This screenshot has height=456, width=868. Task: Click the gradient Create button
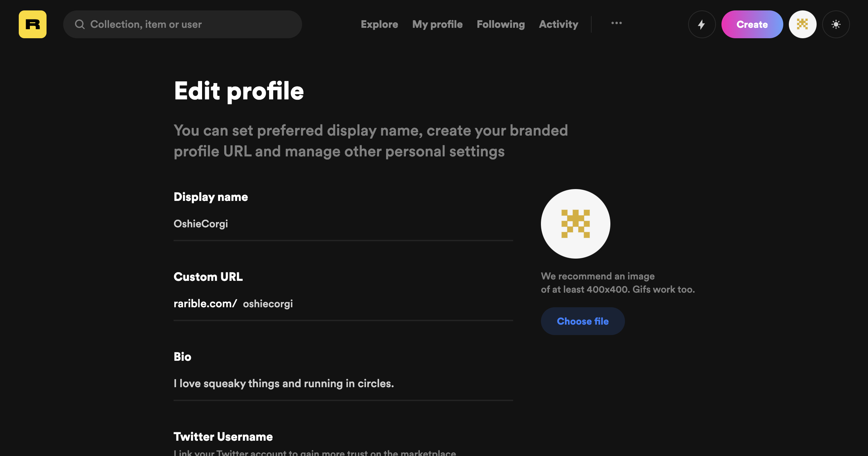[x=752, y=24]
